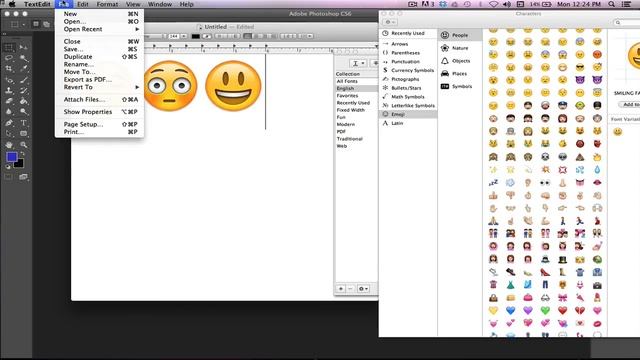The height and width of the screenshot is (360, 640).
Task: Select the Hand tool
Action: click(x=9, y=144)
